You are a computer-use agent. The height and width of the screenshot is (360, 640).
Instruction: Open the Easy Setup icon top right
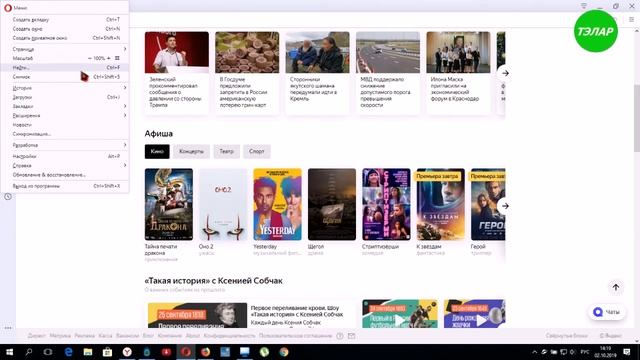pyautogui.click(x=631, y=19)
